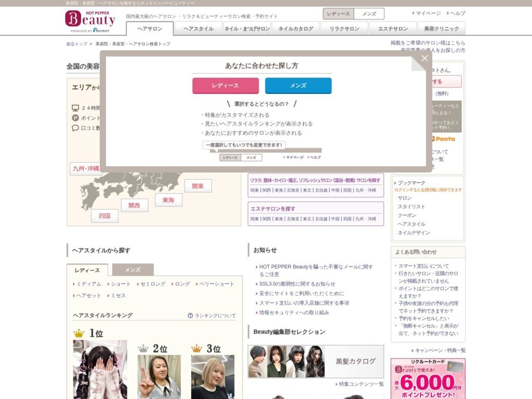Screen dimensions: 532x399
Task: Click the 黒髪カタログ banner
Action: point(315,361)
